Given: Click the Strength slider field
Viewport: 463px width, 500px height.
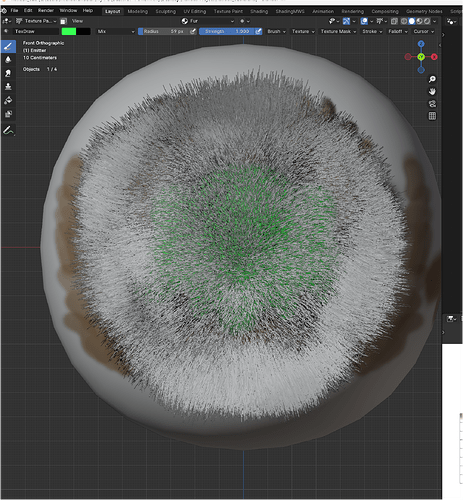Looking at the screenshot, I should 227,31.
